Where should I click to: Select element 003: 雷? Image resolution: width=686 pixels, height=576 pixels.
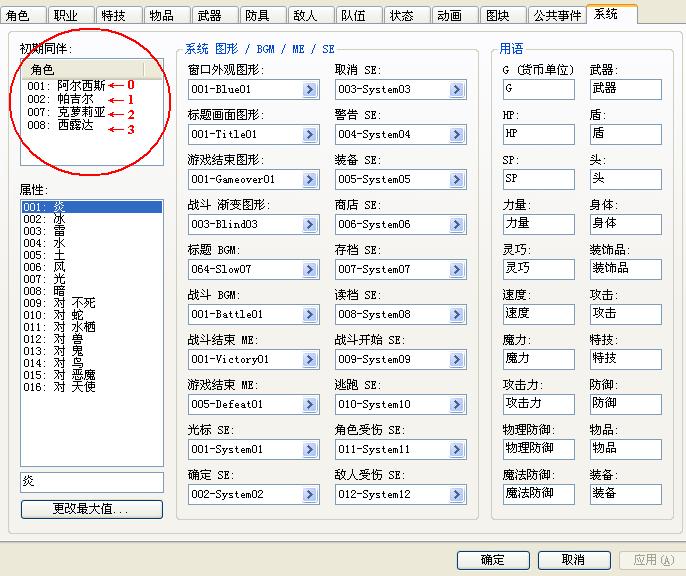[92, 231]
